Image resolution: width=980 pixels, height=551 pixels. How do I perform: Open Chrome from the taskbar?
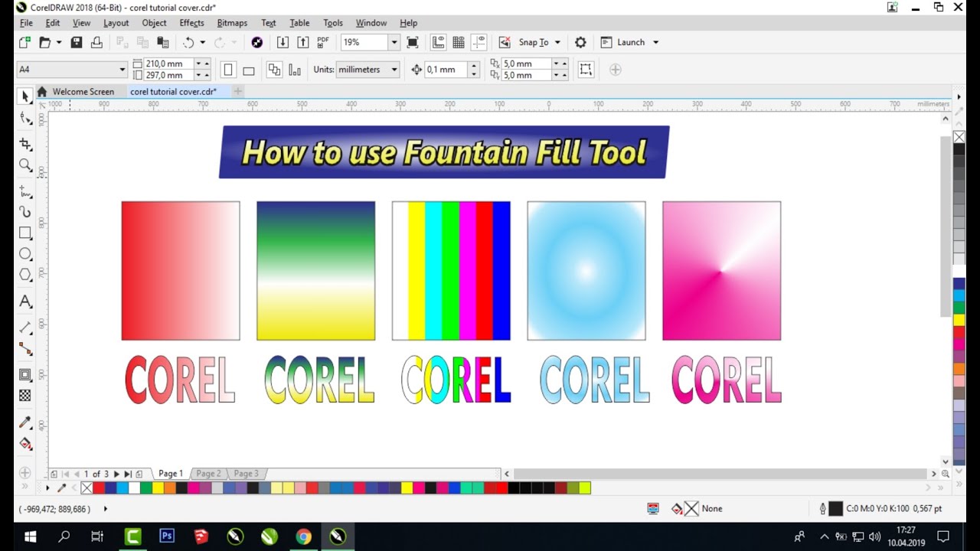click(304, 536)
